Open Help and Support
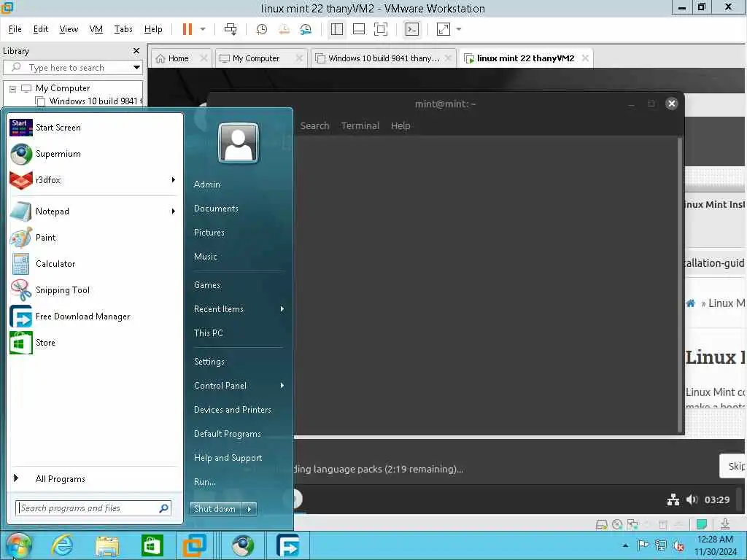Image resolution: width=747 pixels, height=560 pixels. (228, 458)
